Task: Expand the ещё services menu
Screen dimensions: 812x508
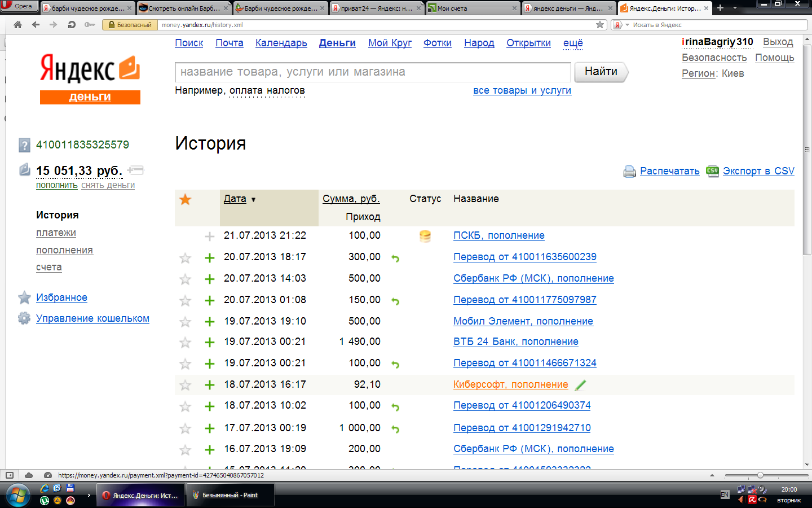Action: [x=573, y=43]
